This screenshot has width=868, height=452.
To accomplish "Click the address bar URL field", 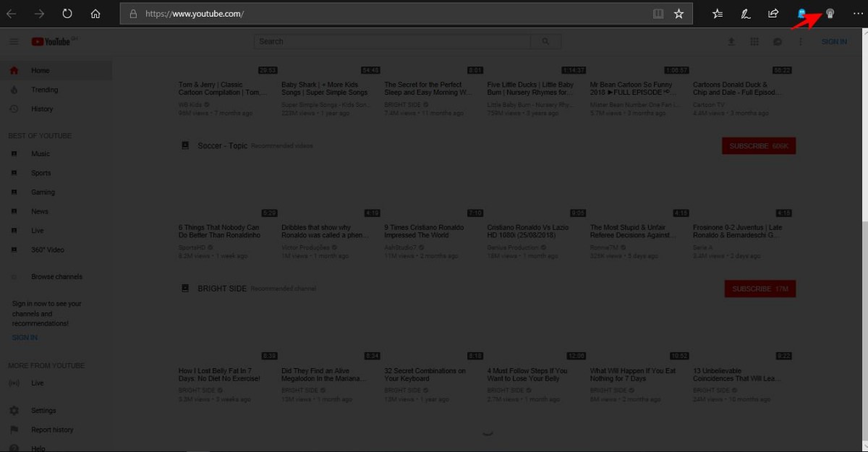I will tap(396, 14).
